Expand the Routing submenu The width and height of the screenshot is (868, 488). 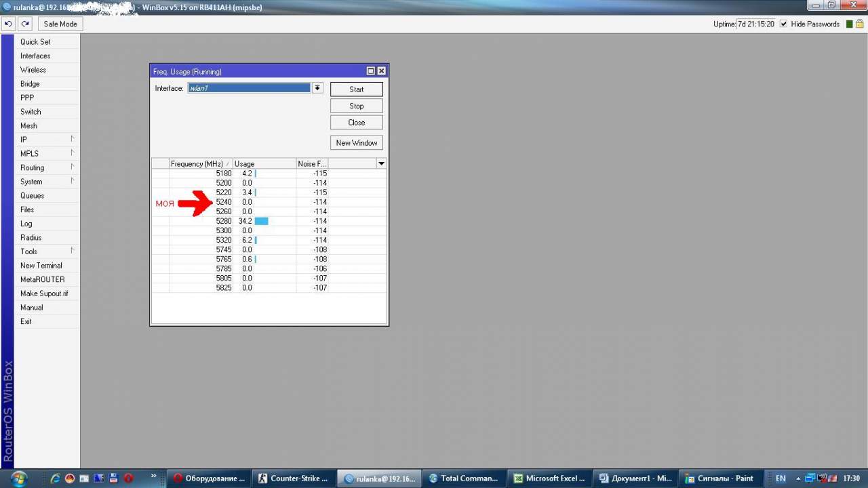pyautogui.click(x=47, y=167)
